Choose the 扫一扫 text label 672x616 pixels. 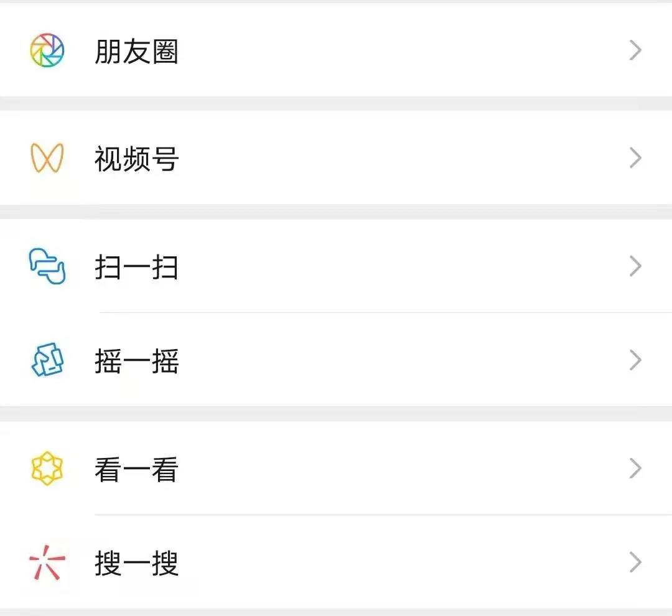click(x=136, y=267)
